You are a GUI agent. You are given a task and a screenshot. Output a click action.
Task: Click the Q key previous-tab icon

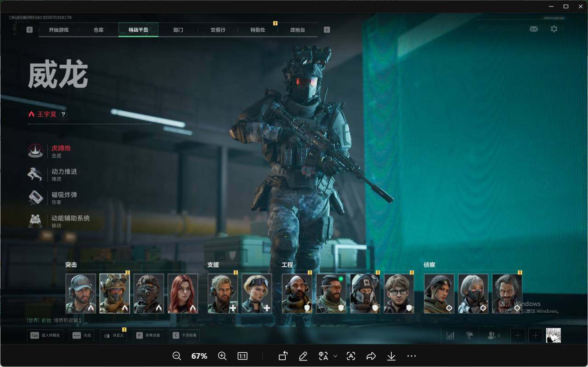point(29,30)
